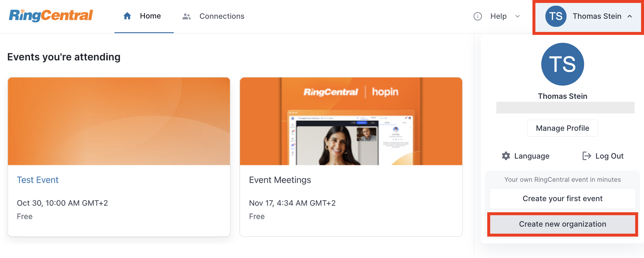Open the Help menu
This screenshot has height=258, width=644.
(x=497, y=16)
